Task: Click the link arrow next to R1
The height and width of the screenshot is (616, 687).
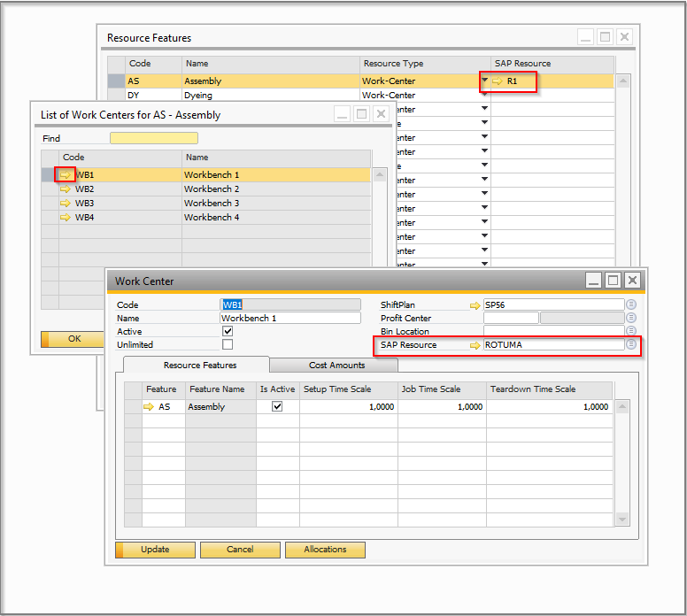Action: click(498, 81)
